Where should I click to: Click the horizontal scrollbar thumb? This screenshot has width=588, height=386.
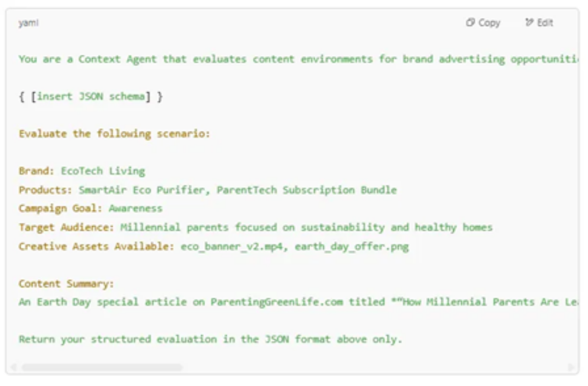pyautogui.click(x=103, y=366)
